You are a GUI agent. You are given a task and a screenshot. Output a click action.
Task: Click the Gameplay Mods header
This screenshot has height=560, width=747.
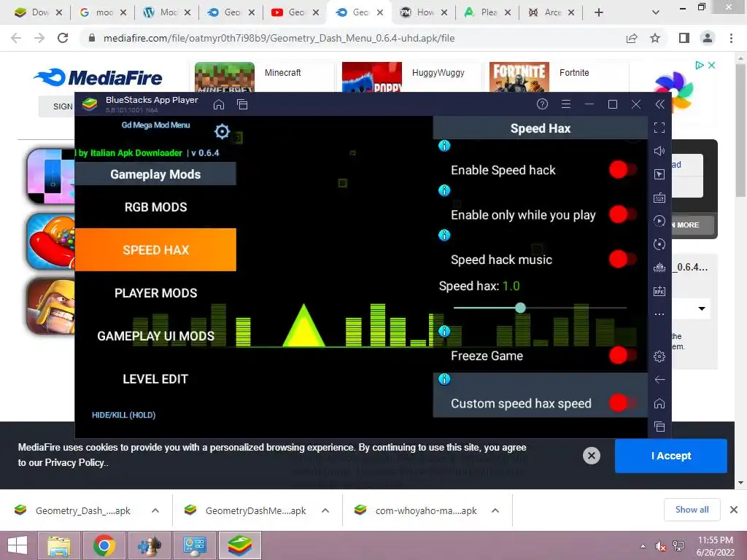point(156,174)
